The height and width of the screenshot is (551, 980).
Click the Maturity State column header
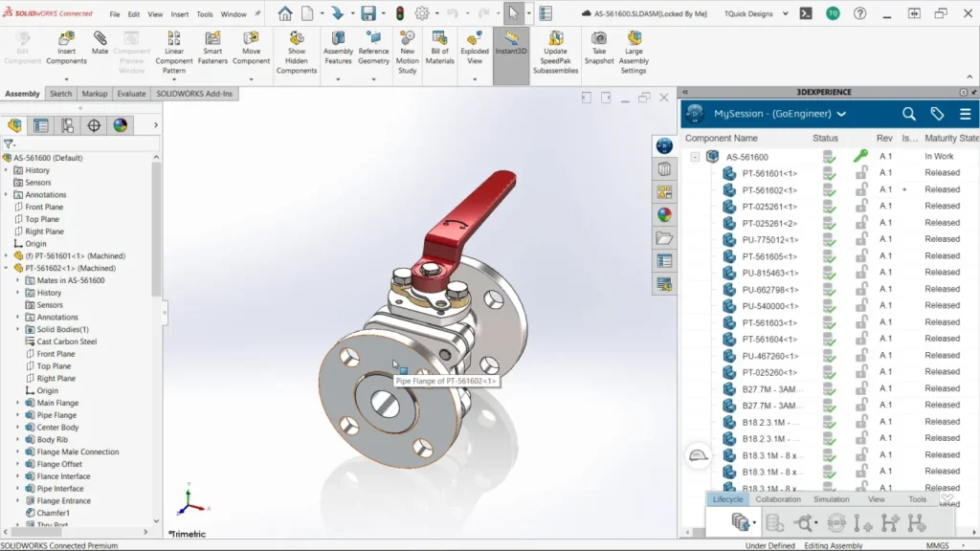(950, 139)
